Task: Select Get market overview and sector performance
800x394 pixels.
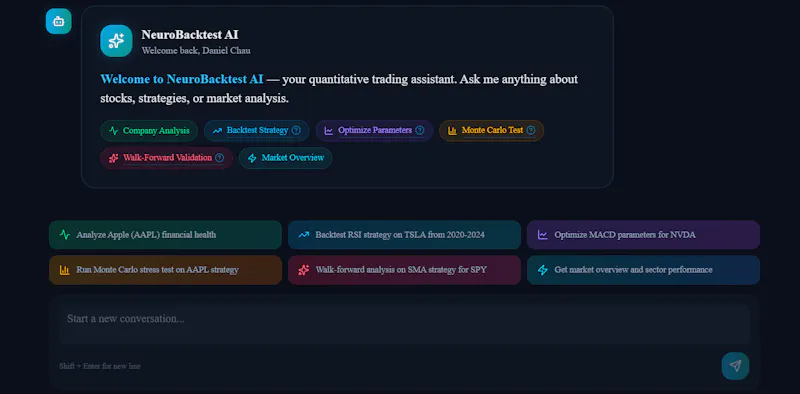Action: [643, 270]
